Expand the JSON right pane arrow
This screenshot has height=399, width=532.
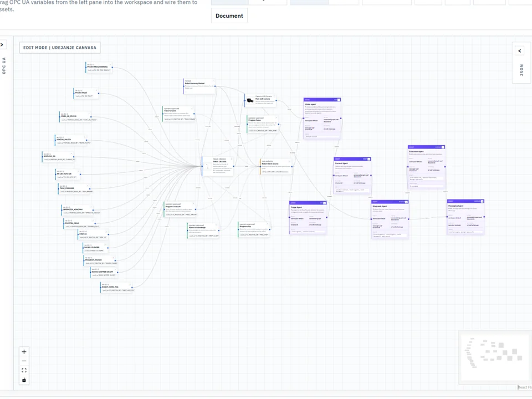pyautogui.click(x=519, y=51)
